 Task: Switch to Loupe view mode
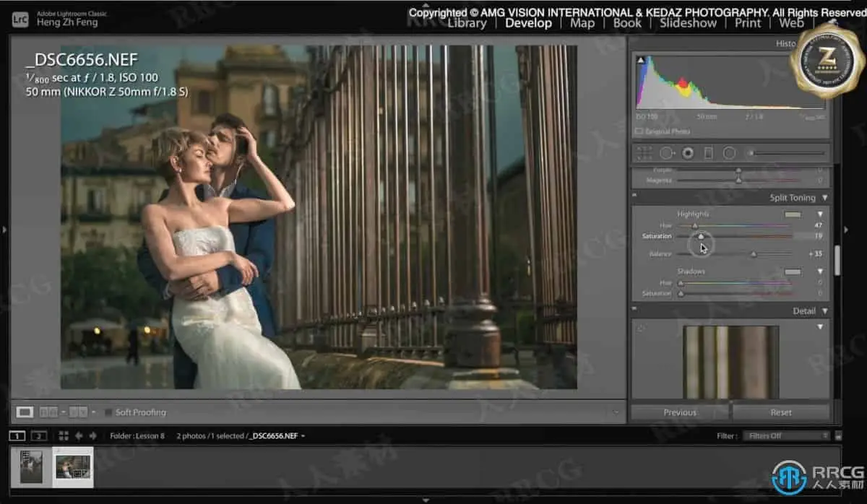[x=25, y=412]
